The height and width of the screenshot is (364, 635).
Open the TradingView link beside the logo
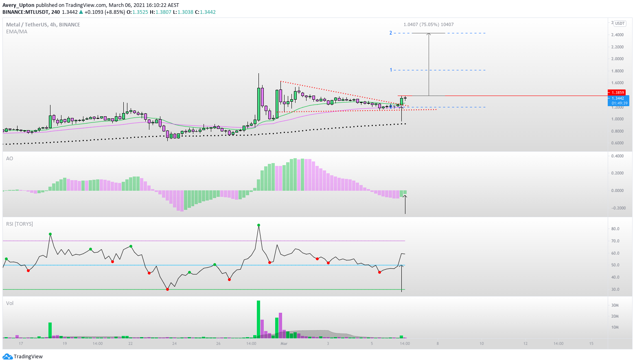point(28,357)
